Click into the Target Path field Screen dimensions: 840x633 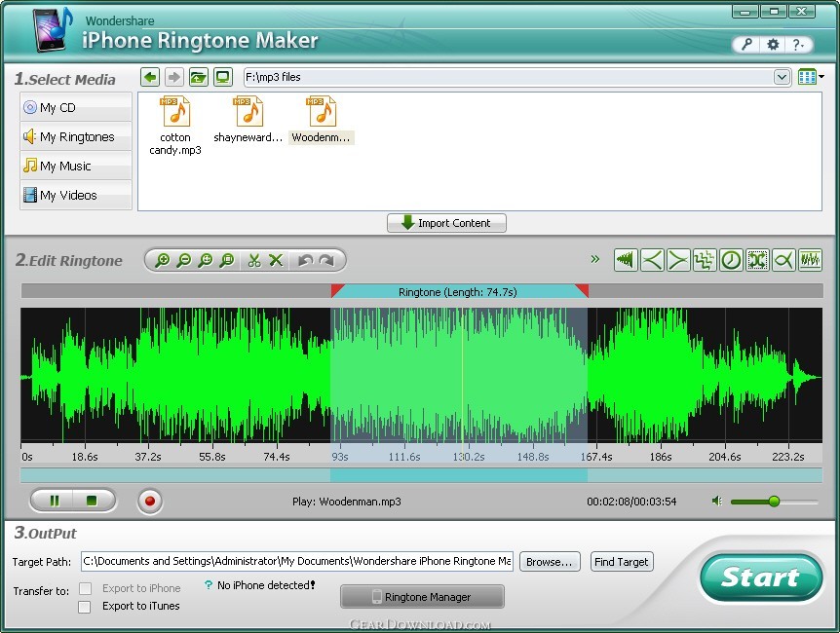(297, 561)
